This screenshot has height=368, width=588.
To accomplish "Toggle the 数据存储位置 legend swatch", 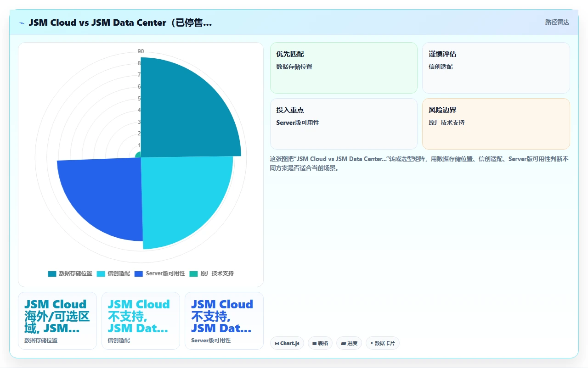I will [x=52, y=273].
